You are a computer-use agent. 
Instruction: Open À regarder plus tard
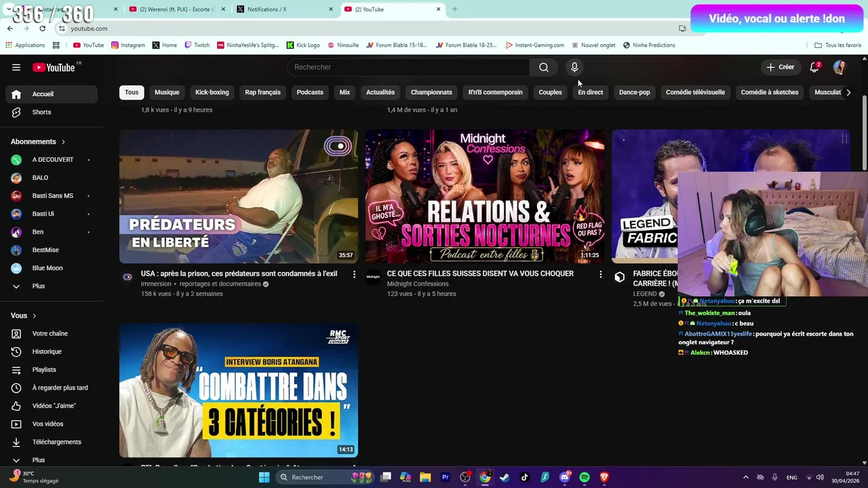tap(52, 388)
